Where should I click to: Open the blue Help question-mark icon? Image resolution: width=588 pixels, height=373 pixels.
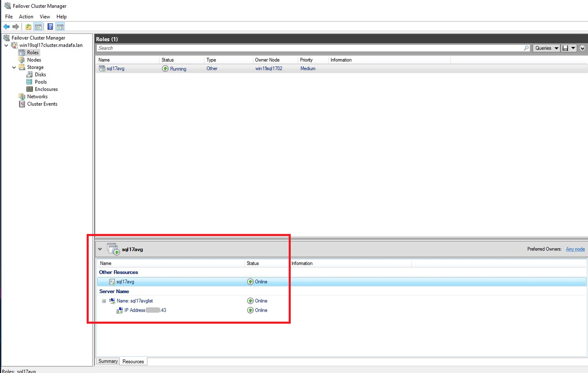(x=50, y=27)
